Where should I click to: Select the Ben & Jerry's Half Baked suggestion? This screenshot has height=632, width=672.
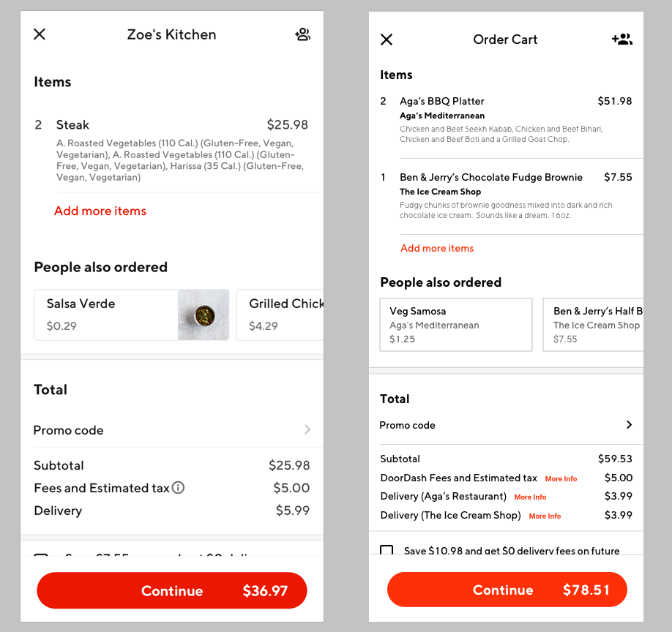[x=600, y=324]
